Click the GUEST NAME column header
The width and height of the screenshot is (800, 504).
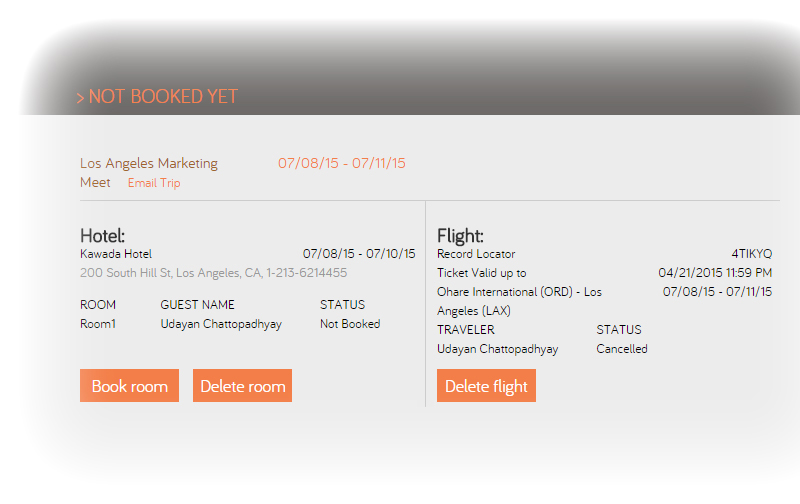[197, 305]
